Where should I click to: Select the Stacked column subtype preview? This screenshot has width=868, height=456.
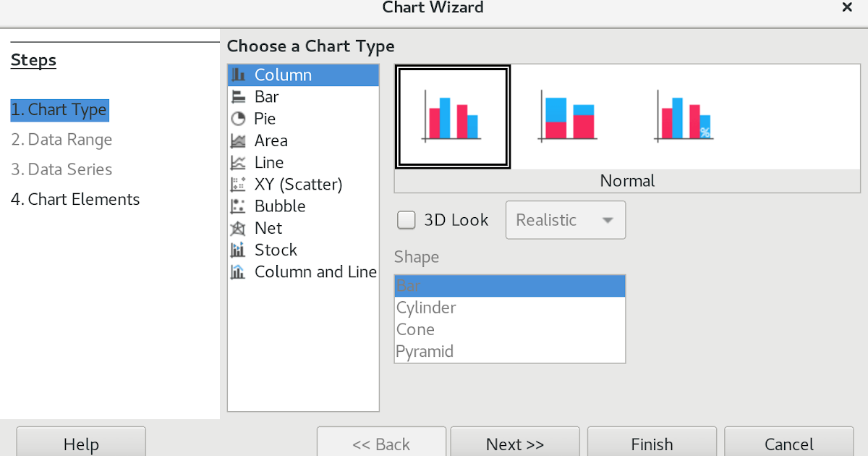tap(568, 116)
